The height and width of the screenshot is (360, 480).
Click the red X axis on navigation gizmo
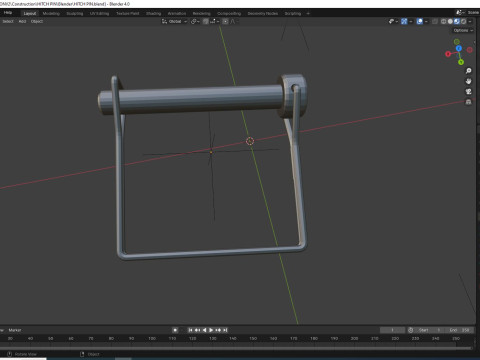(x=448, y=54)
